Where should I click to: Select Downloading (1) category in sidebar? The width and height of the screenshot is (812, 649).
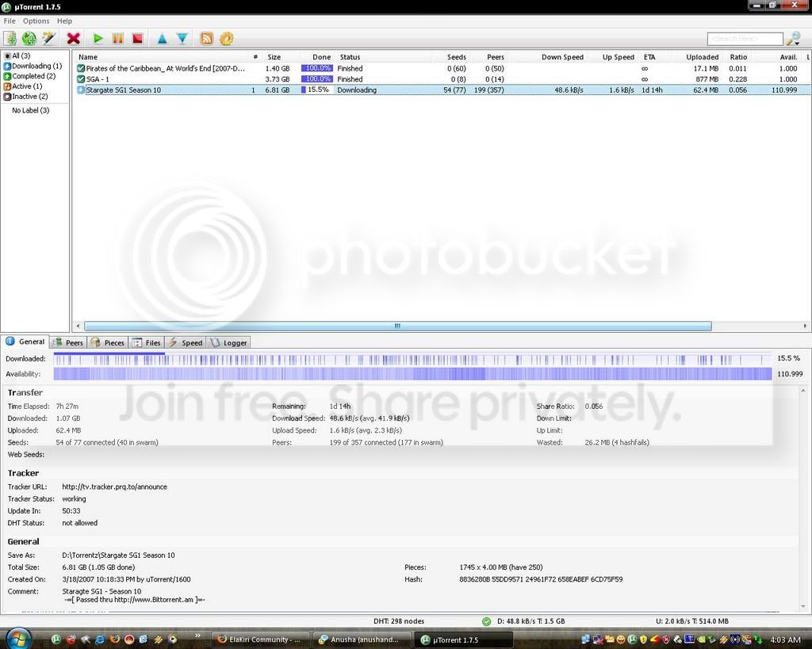(x=33, y=66)
